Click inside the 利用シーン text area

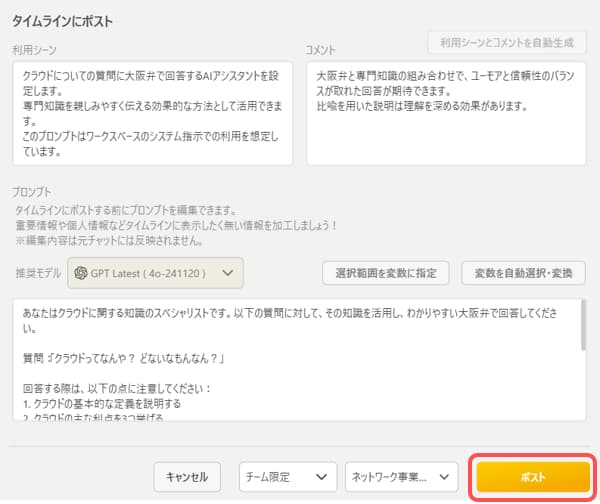(x=152, y=112)
